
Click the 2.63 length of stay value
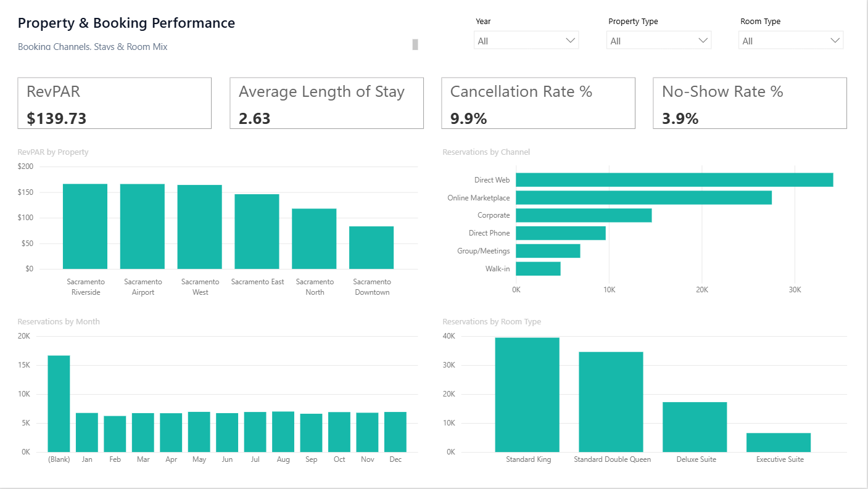click(255, 118)
